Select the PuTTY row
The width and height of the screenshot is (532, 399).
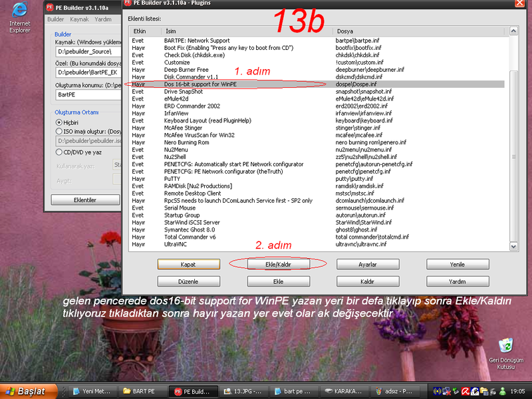click(317, 179)
